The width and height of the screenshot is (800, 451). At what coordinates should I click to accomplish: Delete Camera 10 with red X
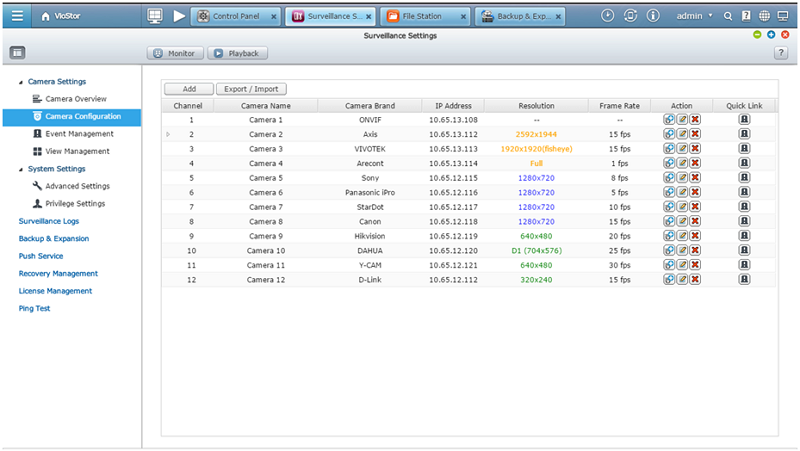coord(695,250)
